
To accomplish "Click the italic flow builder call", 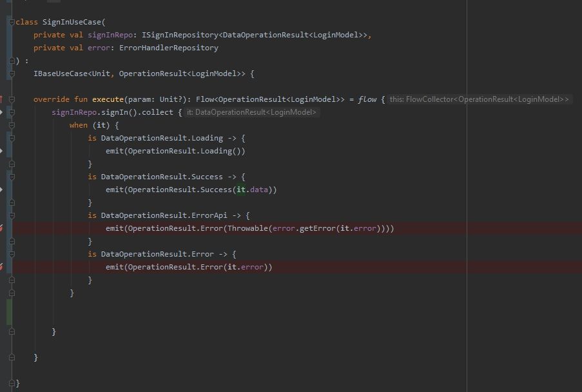I will coord(367,99).
